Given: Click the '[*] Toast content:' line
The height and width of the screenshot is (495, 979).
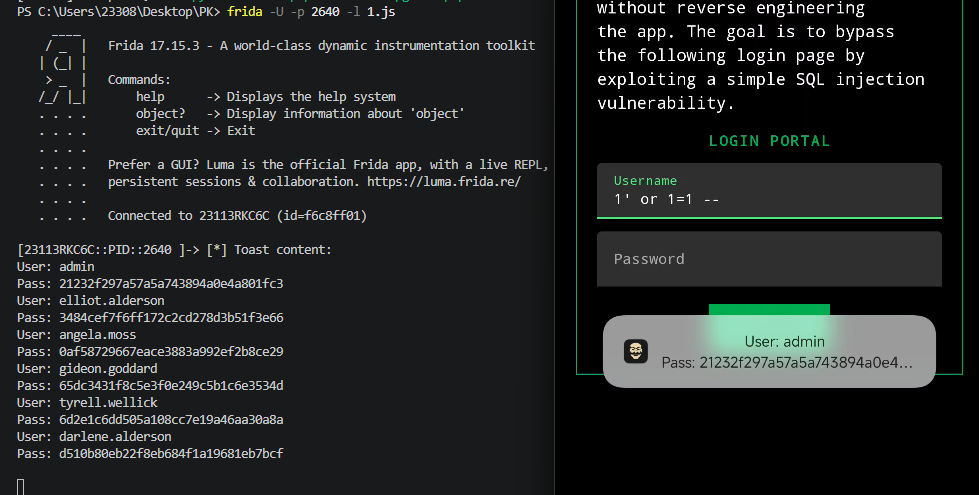Looking at the screenshot, I should coord(269,250).
